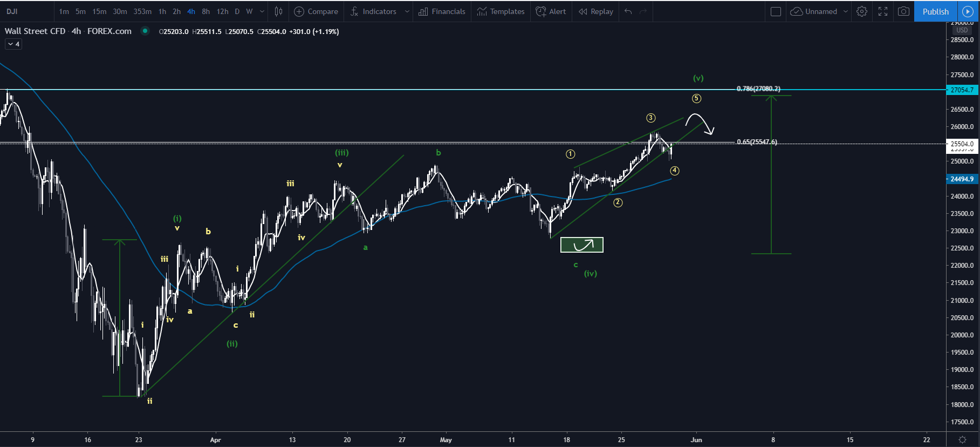Click the green market status dot
The height and width of the screenshot is (447, 980).
tap(145, 31)
